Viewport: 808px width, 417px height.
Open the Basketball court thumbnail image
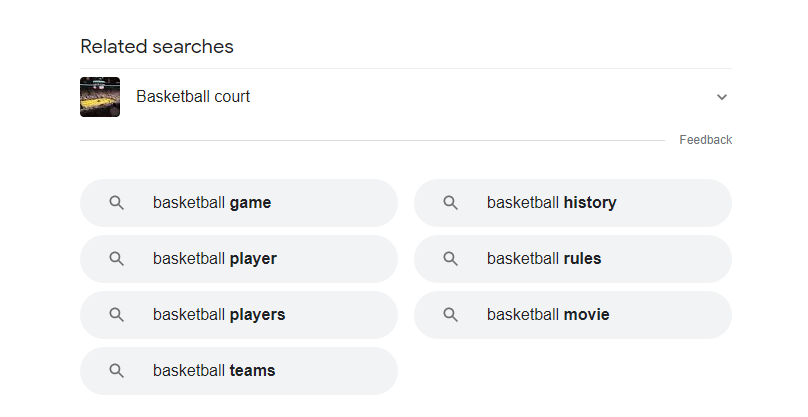pos(100,97)
